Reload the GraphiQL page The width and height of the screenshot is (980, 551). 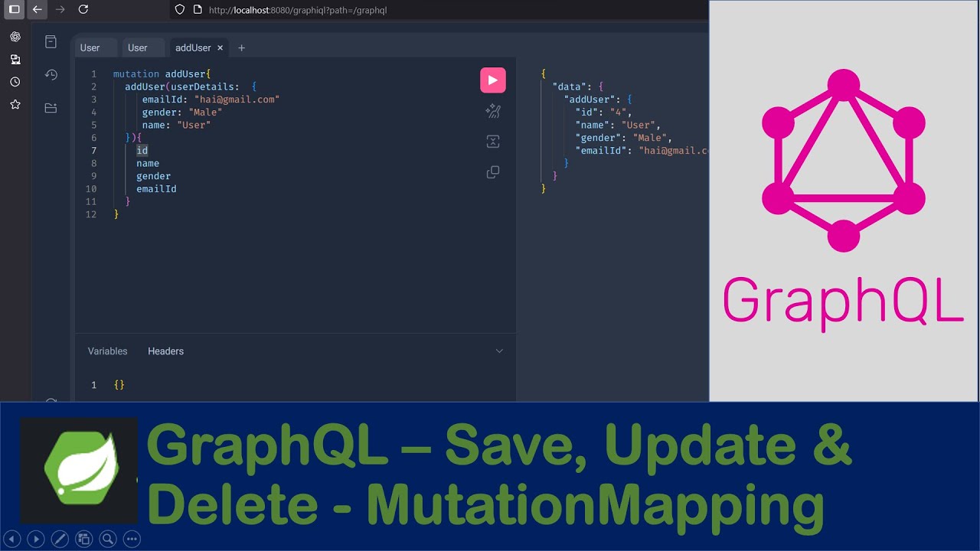click(83, 9)
